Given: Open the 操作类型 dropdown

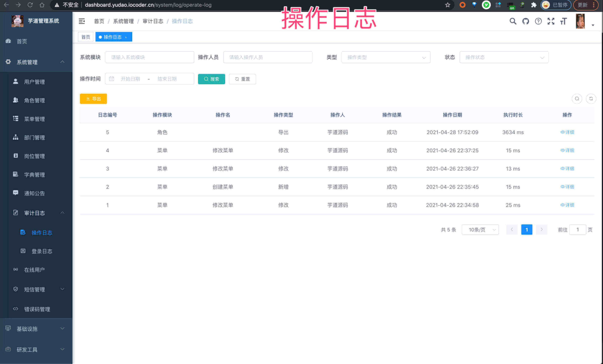Looking at the screenshot, I should pos(386,57).
